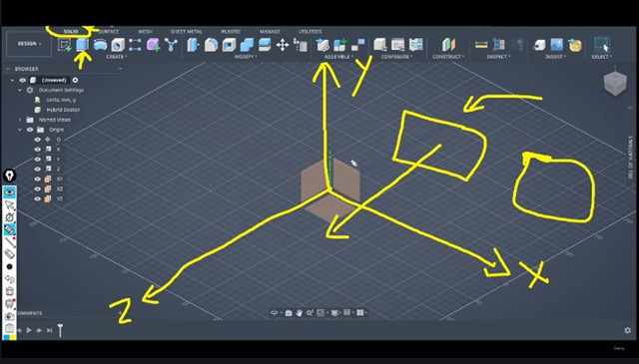Toggle visibility of the Y axis
639x364 pixels.
point(38,160)
